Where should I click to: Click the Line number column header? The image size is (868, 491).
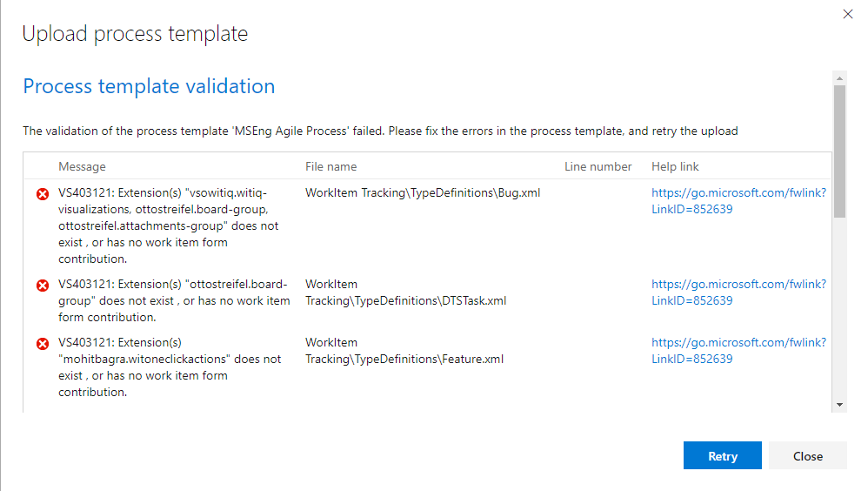click(x=598, y=166)
